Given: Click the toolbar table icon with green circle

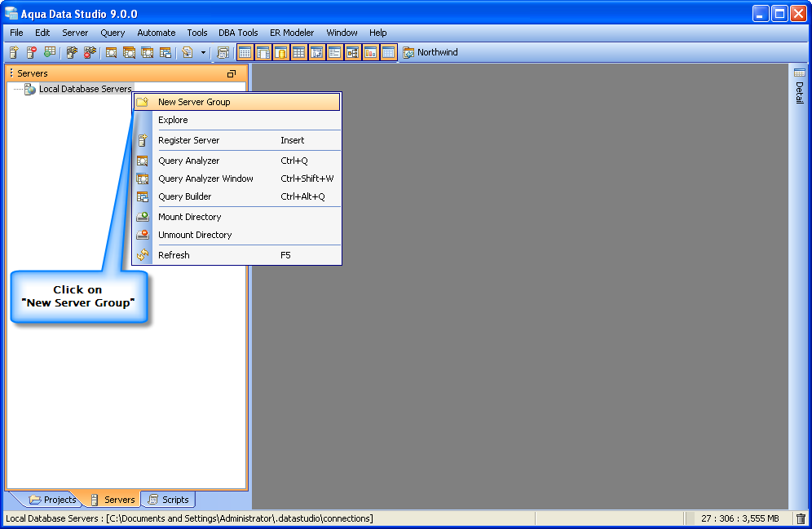Looking at the screenshot, I should tap(50, 52).
